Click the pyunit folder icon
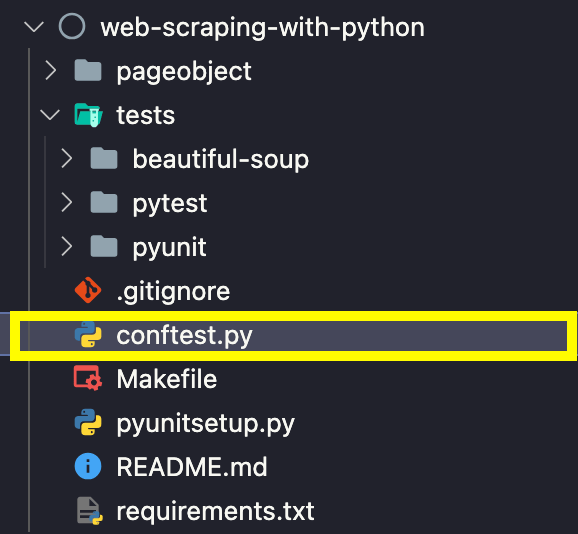This screenshot has width=578, height=534. click(x=104, y=246)
